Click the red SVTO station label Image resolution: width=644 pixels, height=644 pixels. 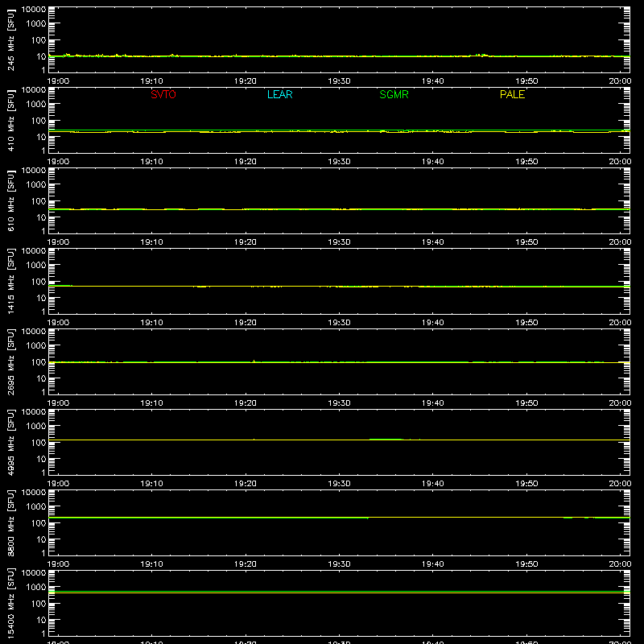163,94
